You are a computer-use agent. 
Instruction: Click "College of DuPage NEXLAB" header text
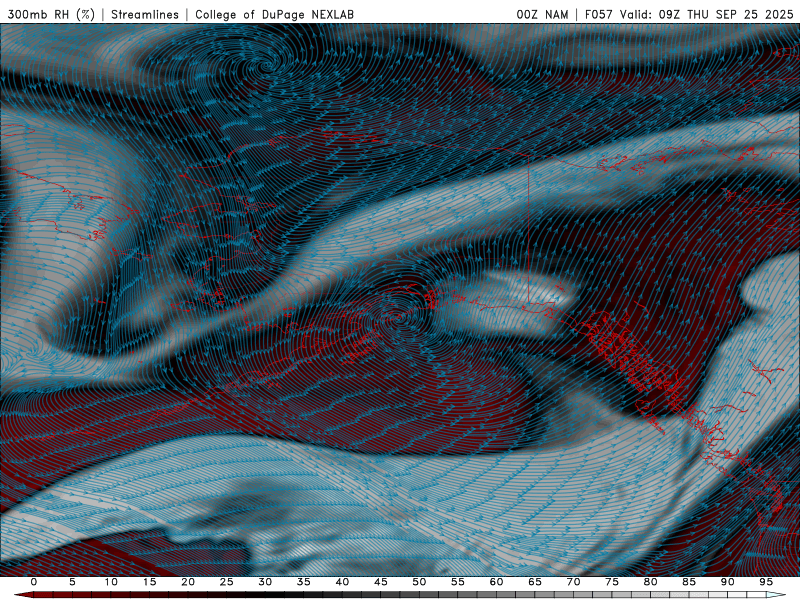tap(274, 15)
